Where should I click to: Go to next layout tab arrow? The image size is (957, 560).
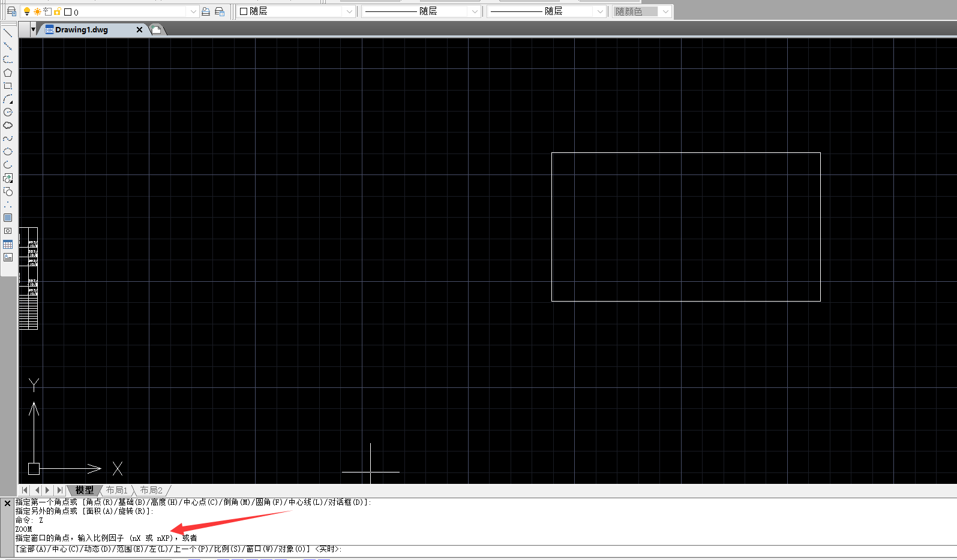pyautogui.click(x=47, y=490)
